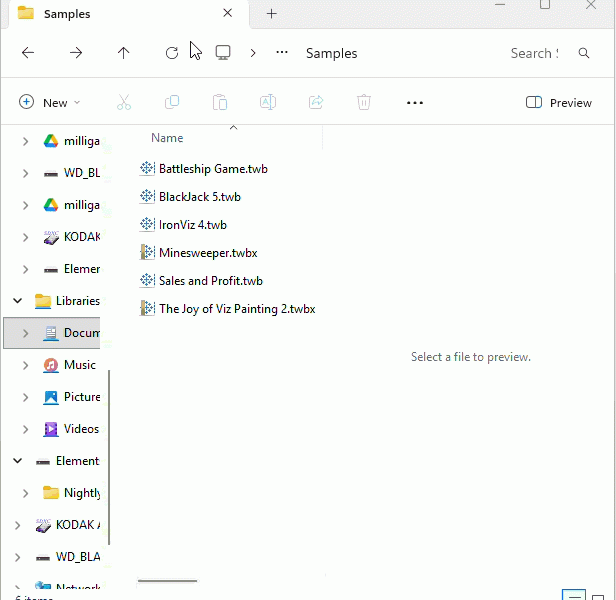Expand the KODAK card node under milliga

(26, 237)
